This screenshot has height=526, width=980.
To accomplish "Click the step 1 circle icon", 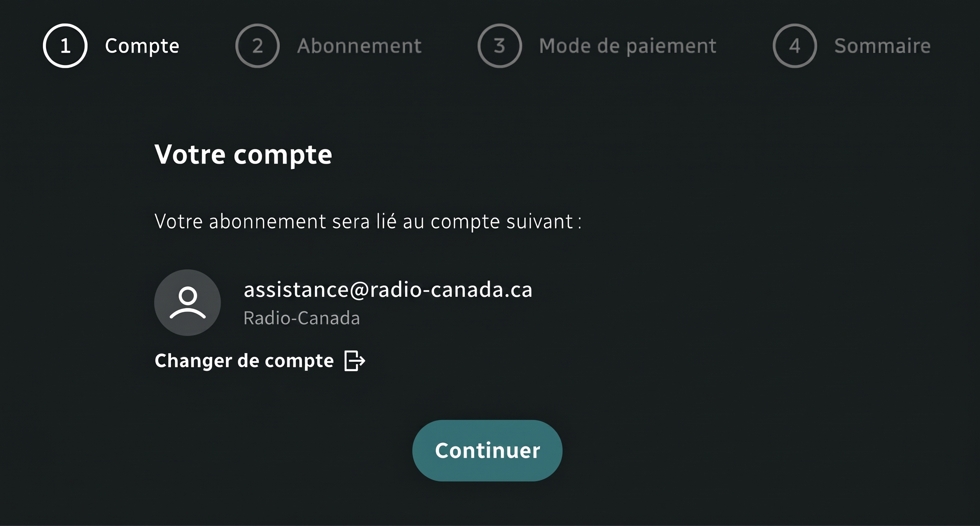I will click(x=65, y=45).
